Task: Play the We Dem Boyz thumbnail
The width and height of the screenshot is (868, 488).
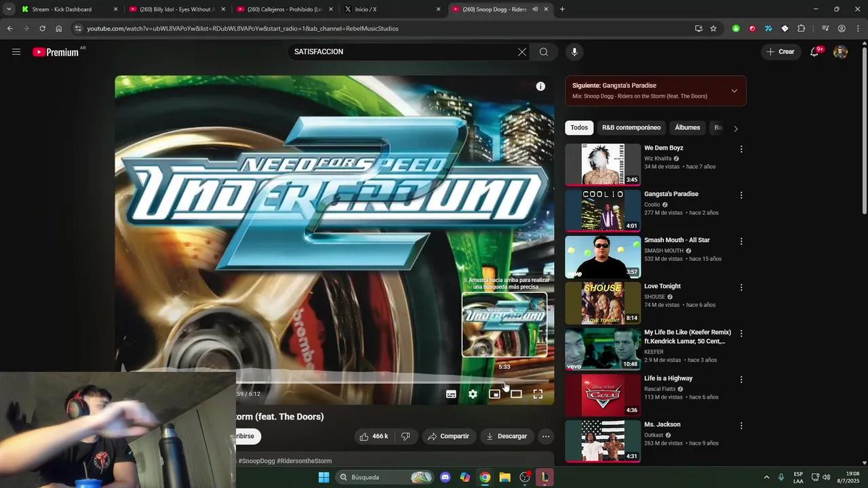Action: click(x=603, y=165)
